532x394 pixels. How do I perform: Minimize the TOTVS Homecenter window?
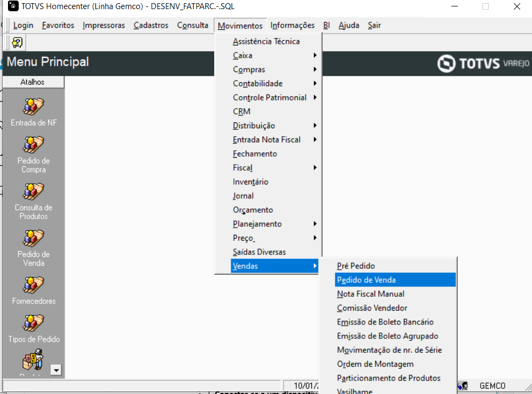(x=455, y=6)
